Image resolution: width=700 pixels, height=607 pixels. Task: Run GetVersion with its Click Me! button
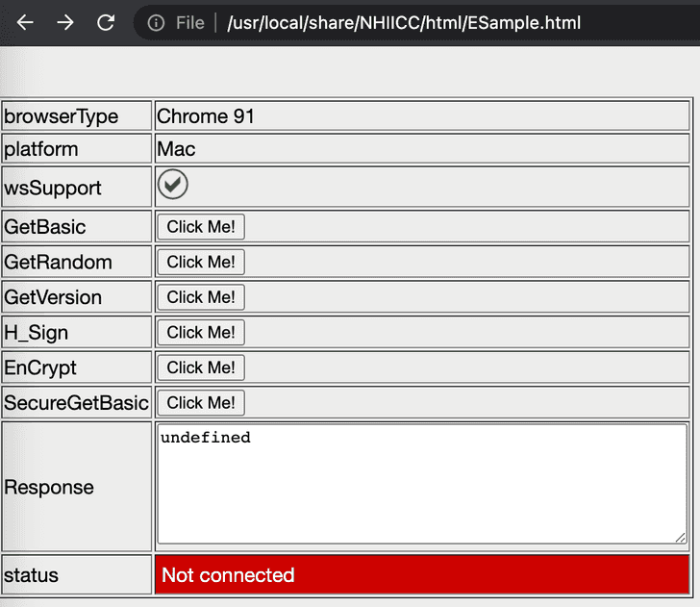tap(200, 297)
